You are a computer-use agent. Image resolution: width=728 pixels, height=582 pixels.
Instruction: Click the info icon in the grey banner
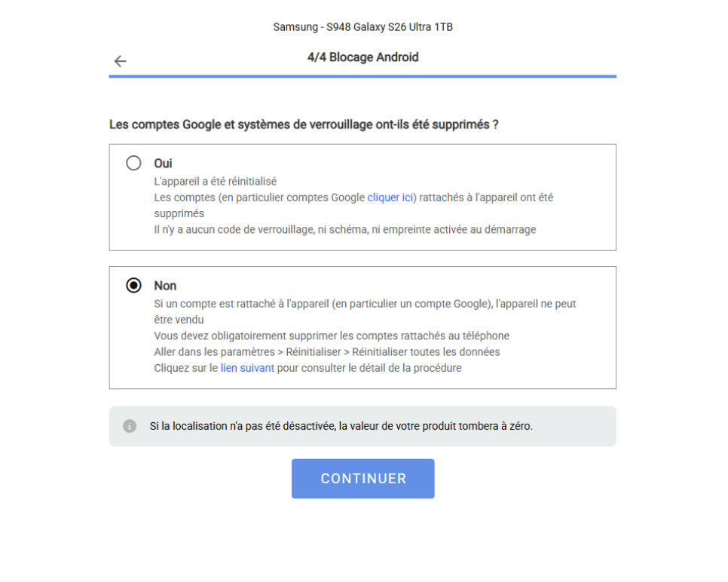tap(130, 427)
